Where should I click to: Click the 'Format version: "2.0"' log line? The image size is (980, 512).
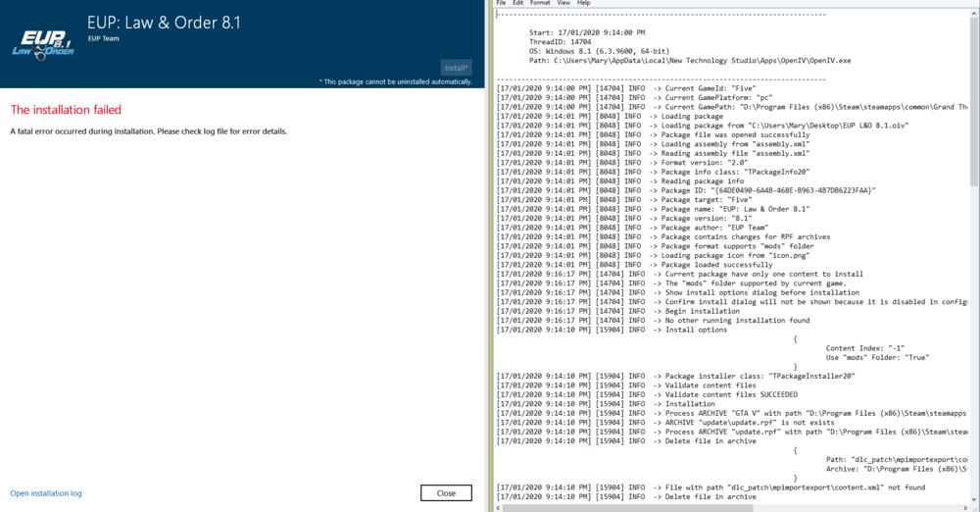click(622, 162)
